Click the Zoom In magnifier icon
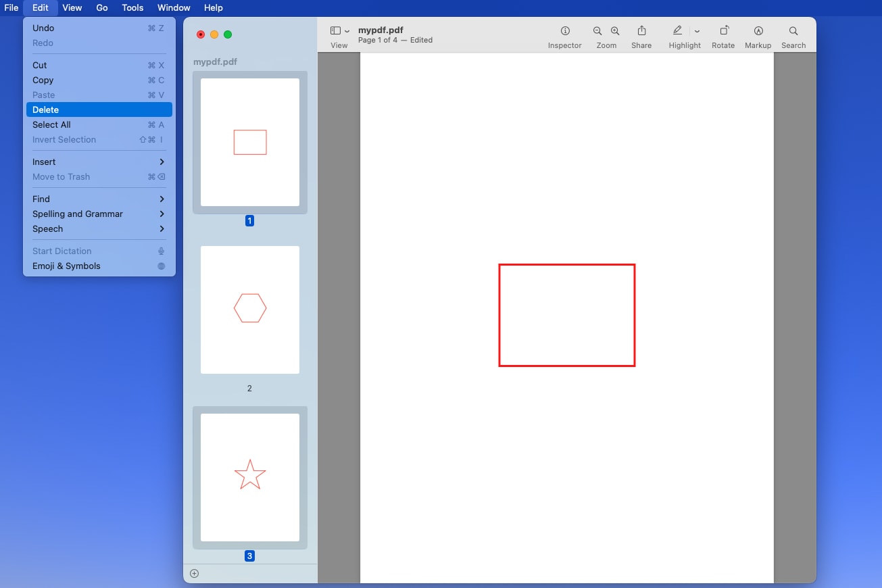 point(615,31)
